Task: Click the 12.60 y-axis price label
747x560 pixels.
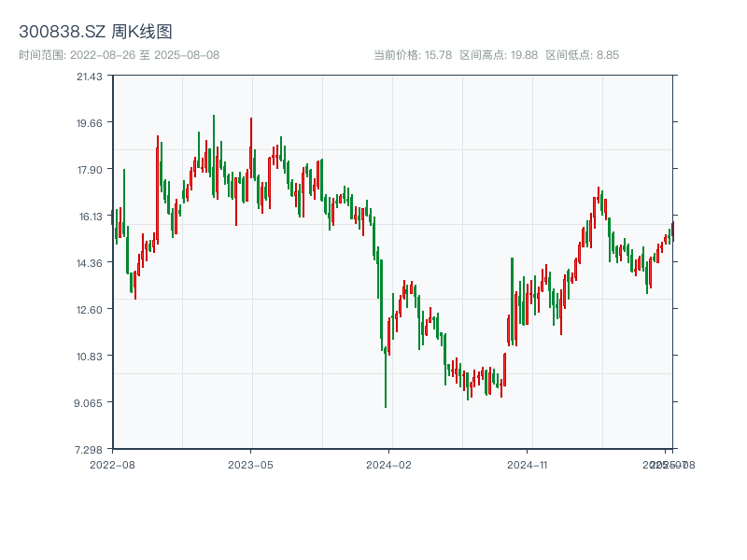Action: coord(90,309)
